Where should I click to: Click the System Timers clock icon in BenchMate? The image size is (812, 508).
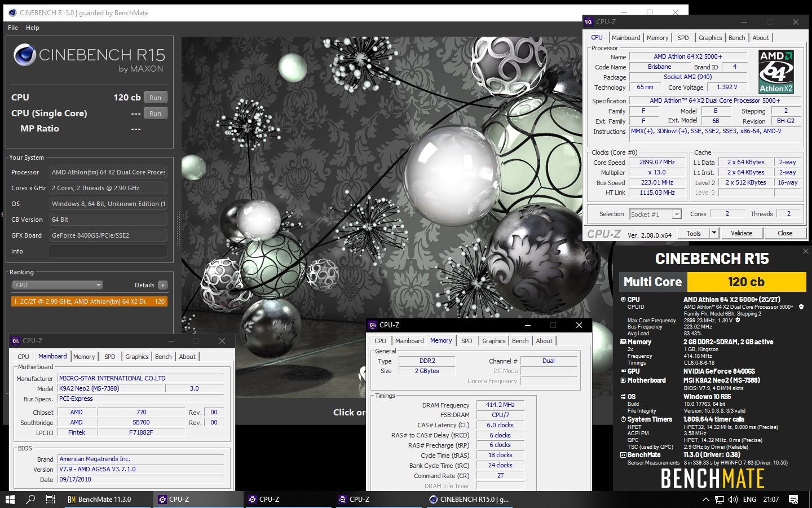(x=623, y=419)
